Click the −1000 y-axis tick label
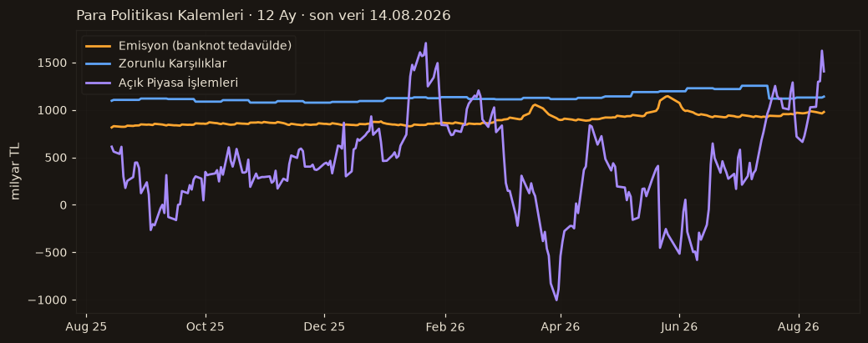The width and height of the screenshot is (868, 343). click(x=52, y=300)
